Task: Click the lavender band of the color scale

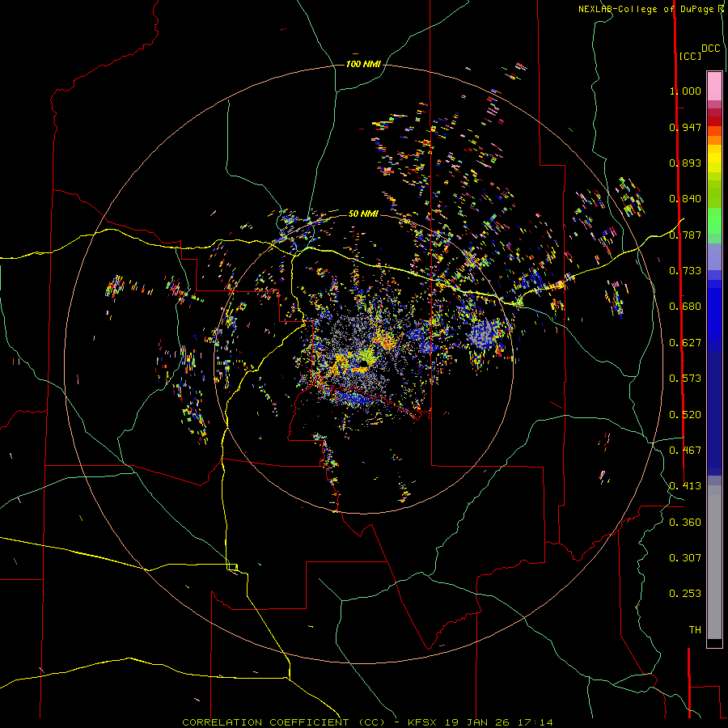Action: [x=714, y=256]
